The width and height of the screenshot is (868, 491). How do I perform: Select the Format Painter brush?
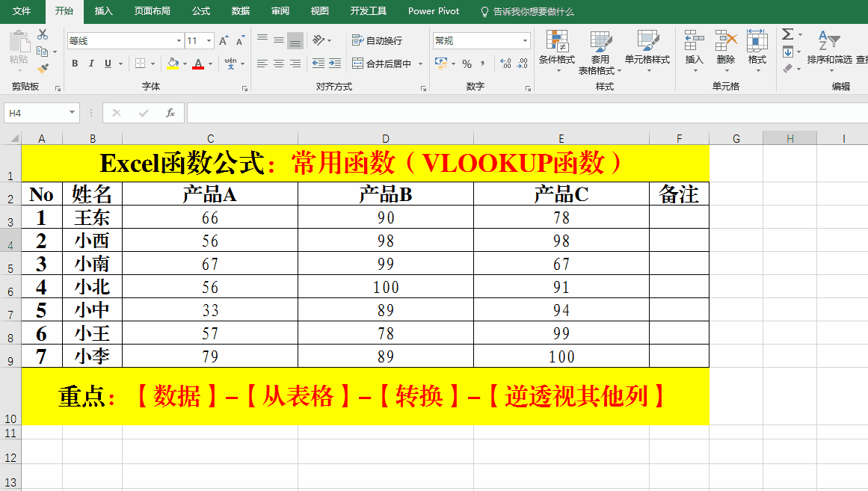43,68
